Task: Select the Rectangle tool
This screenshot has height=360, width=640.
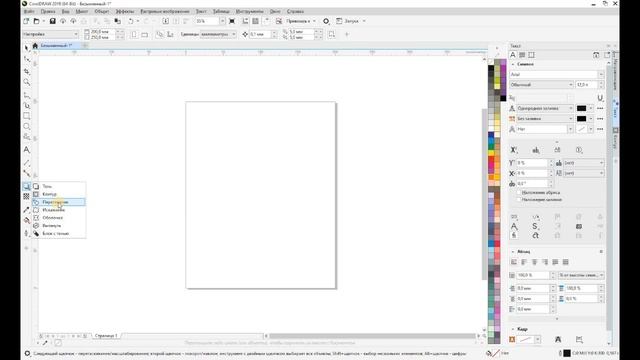Action: click(x=27, y=116)
